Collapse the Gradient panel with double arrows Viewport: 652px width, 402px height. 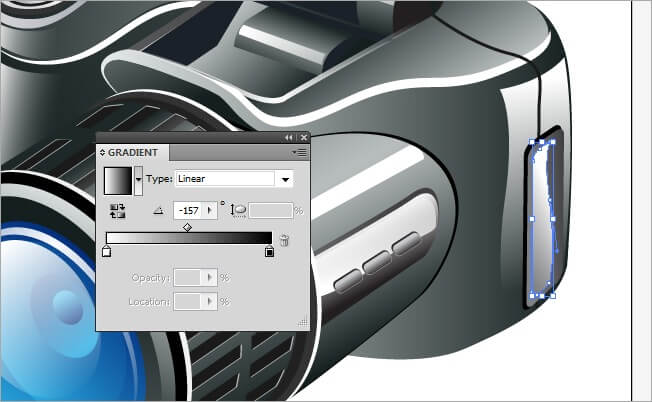289,137
